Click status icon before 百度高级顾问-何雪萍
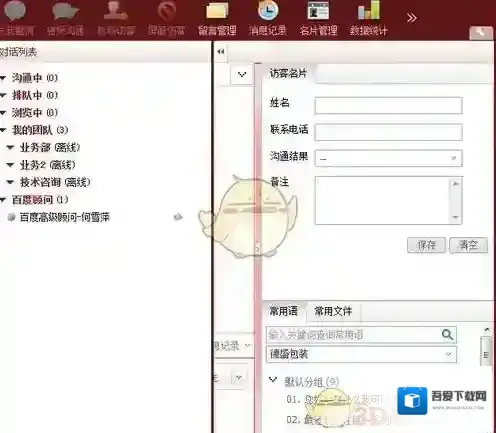Image resolution: width=496 pixels, height=433 pixels. point(12,217)
